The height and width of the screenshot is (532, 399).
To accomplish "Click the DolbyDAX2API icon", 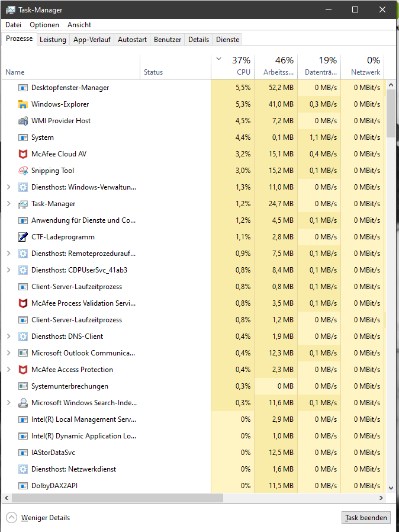I will (x=22, y=486).
